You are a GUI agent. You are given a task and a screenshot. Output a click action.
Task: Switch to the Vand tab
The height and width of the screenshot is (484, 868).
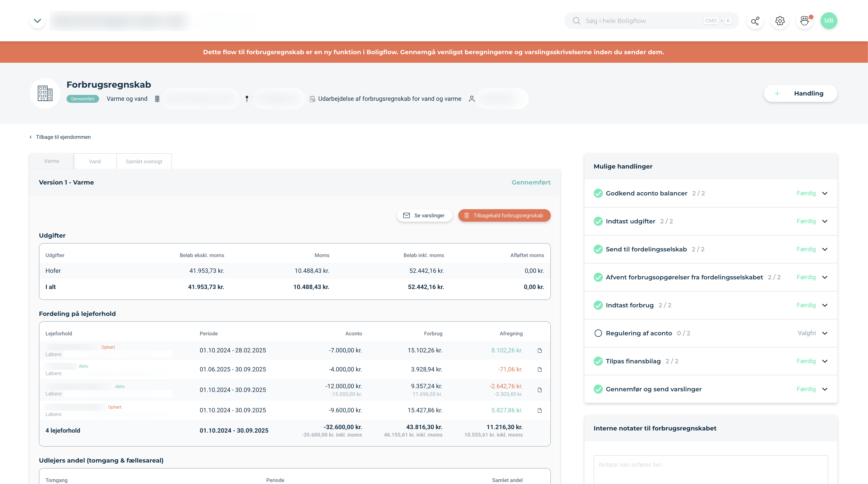[x=95, y=161]
